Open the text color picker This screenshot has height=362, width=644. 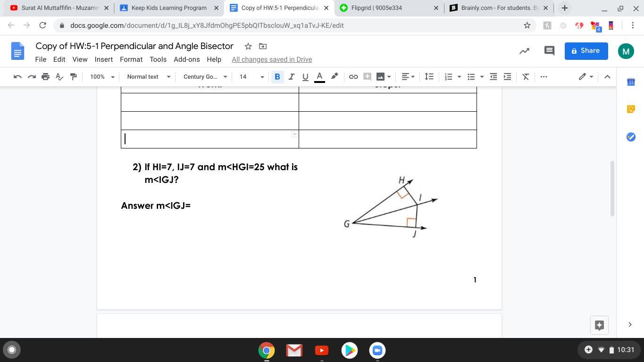click(x=319, y=77)
